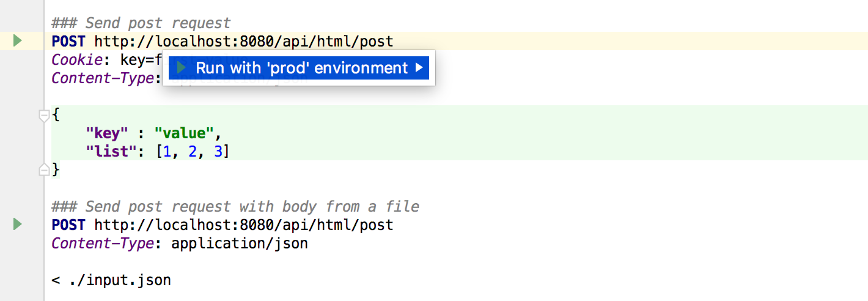Click the "Send post request" comment line
This screenshot has width=868, height=301.
click(141, 23)
